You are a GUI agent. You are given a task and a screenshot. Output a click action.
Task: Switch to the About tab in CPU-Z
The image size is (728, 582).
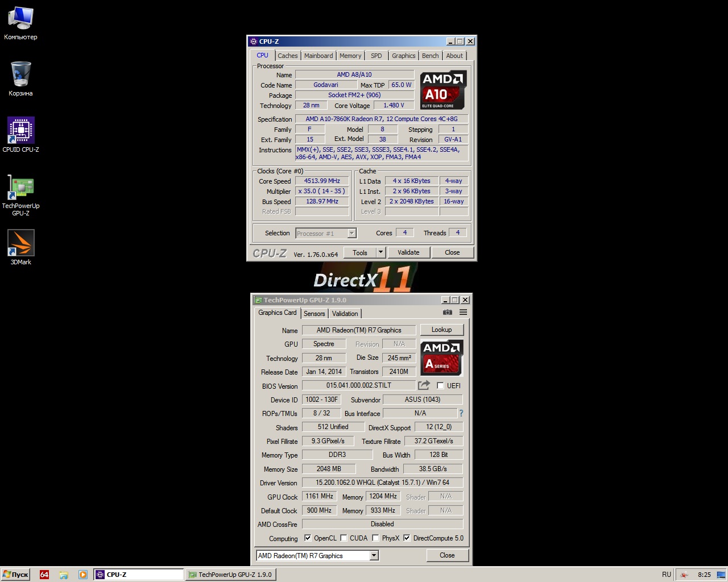[454, 56]
